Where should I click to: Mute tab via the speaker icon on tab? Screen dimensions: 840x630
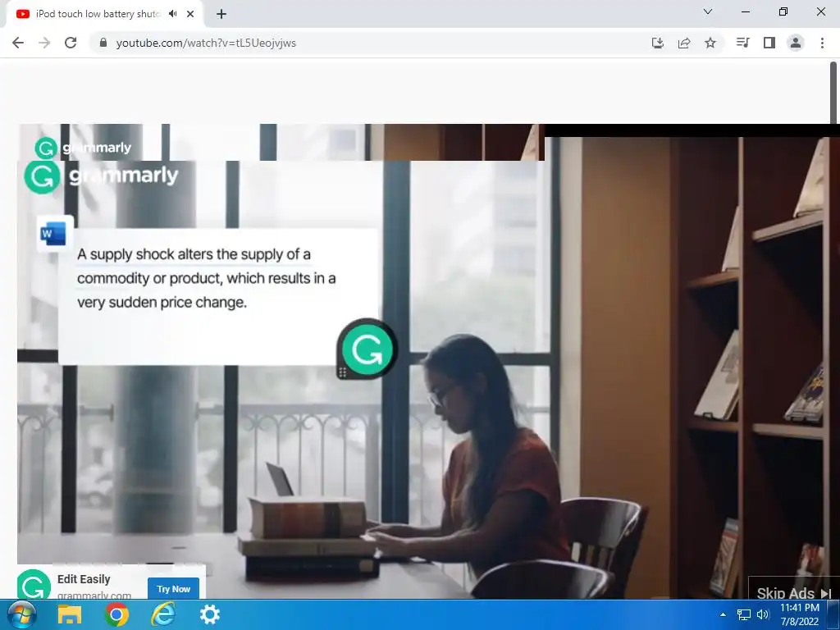[172, 14]
